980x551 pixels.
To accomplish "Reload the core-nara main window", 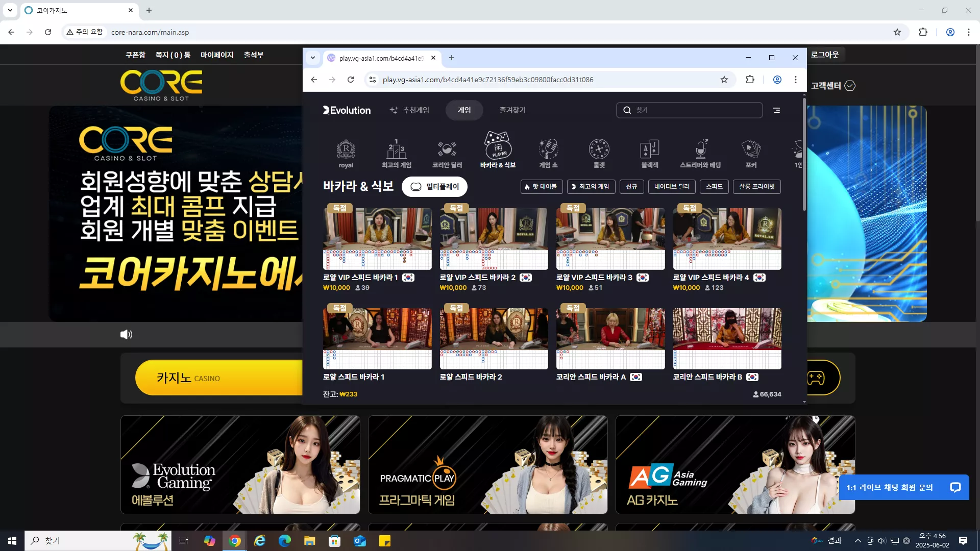I will 48,32.
